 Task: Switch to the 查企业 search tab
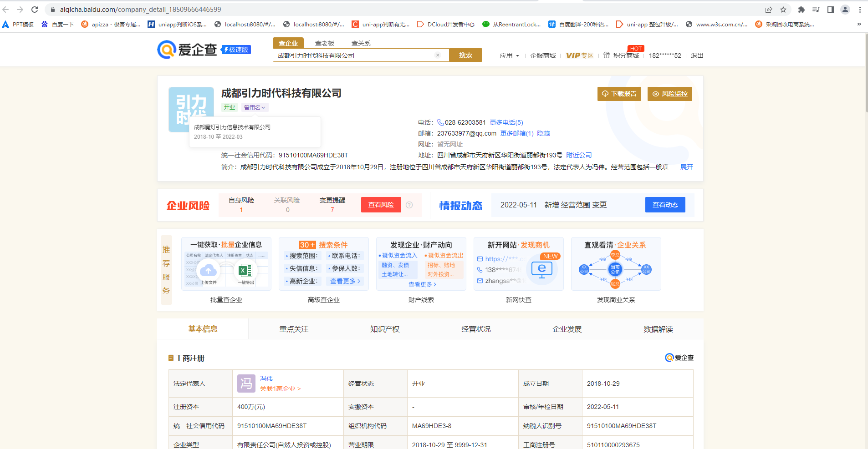(288, 43)
